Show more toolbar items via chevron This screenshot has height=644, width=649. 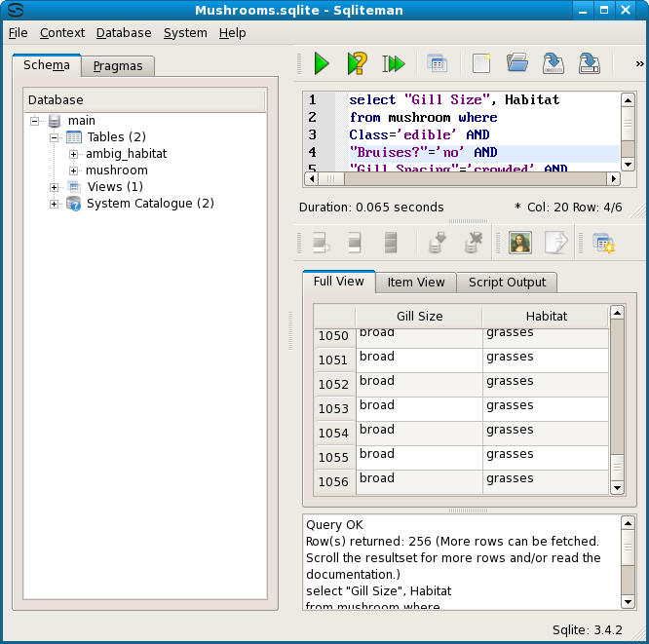click(639, 64)
